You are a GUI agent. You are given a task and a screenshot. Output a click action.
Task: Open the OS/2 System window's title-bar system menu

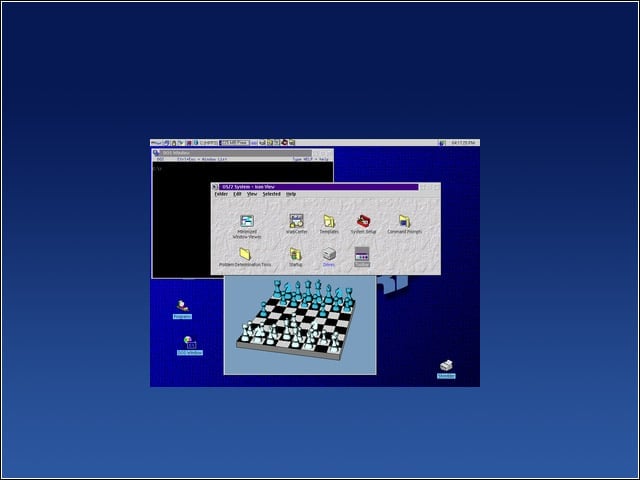coord(215,187)
